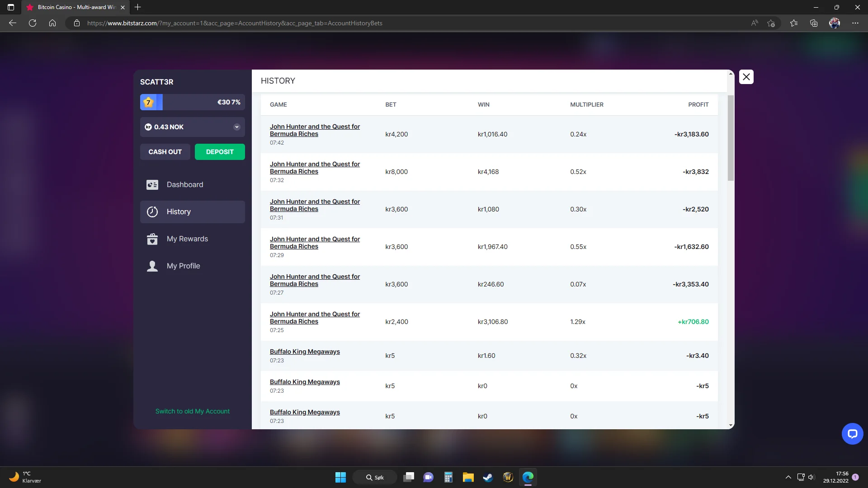The height and width of the screenshot is (488, 868).
Task: Click the browser back arrow
Action: [13, 23]
